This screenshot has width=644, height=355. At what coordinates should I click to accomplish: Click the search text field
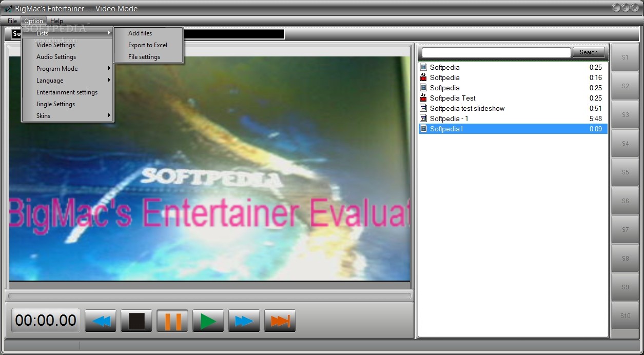click(496, 52)
